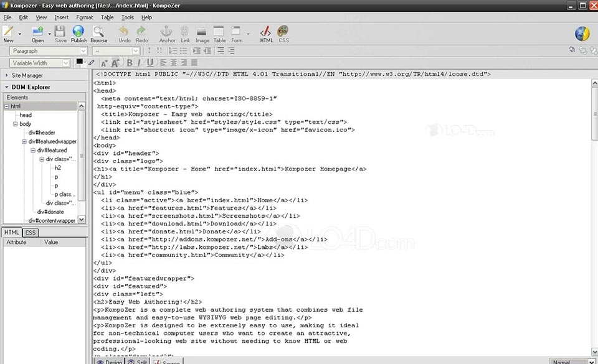Image resolution: width=598 pixels, height=364 pixels.
Task: Click the outdent text icon
Action: tap(207, 50)
